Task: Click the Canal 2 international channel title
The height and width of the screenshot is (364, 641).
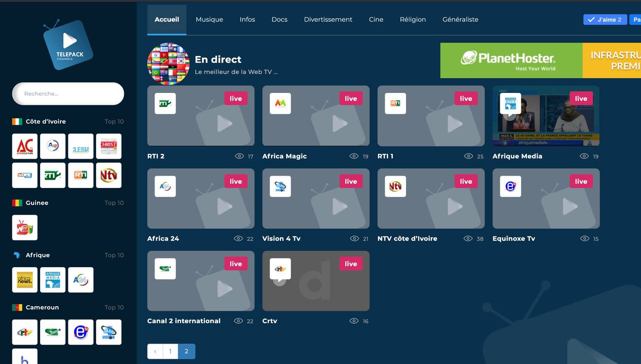Action: coord(184,321)
